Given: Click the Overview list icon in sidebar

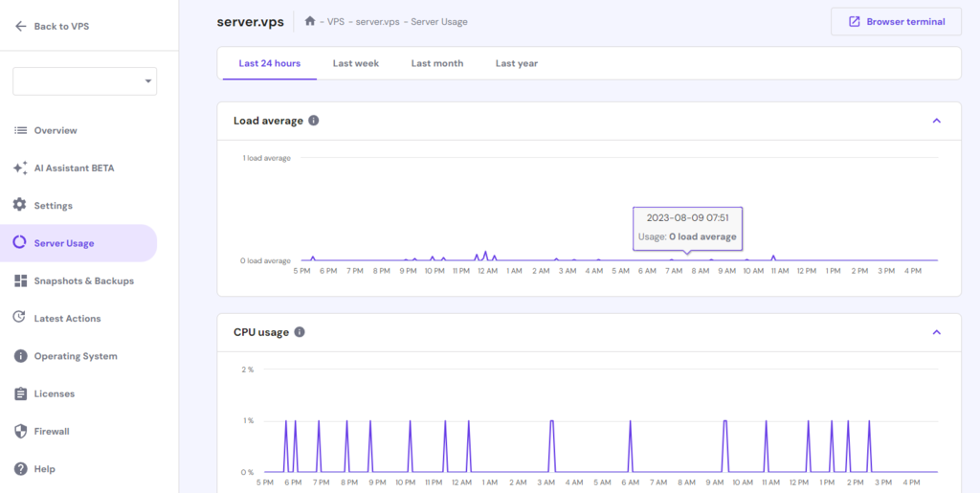Looking at the screenshot, I should [x=20, y=130].
